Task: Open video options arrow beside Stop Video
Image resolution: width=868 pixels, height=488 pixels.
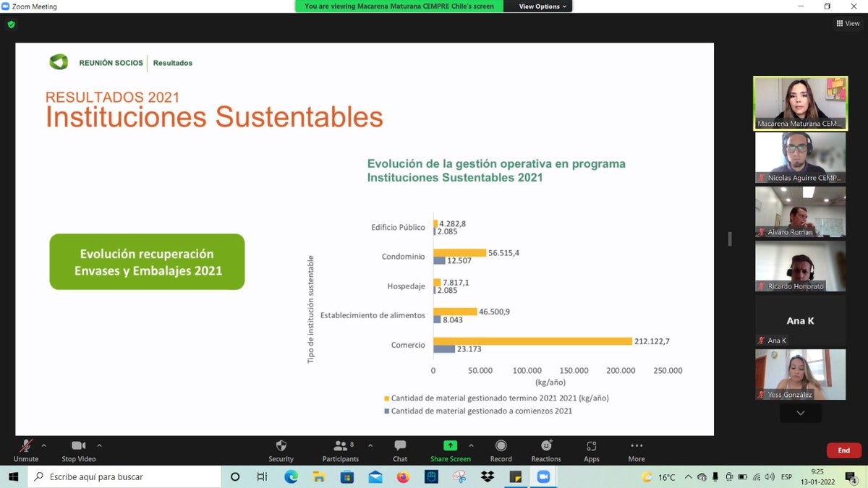Action: pos(99,445)
